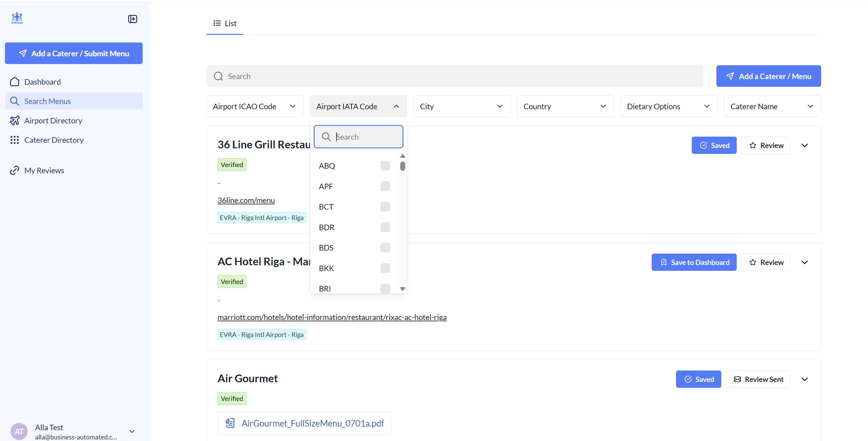
Task: Focus the main Search input field
Action: coord(454,76)
